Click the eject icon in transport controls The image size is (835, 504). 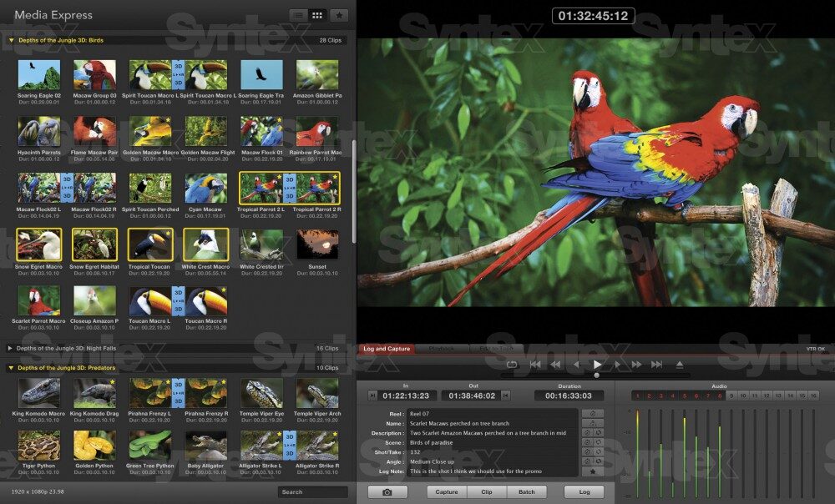(x=679, y=364)
